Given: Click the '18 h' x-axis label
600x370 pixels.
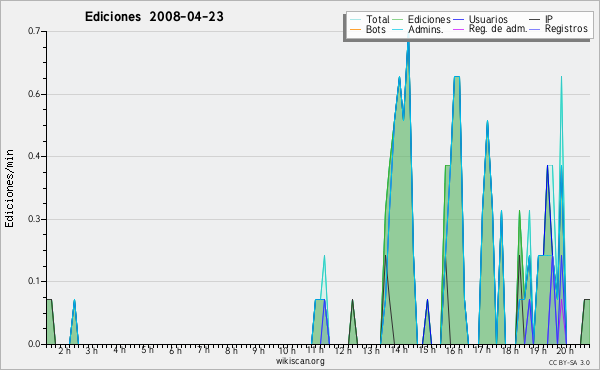Looking at the screenshot, I should (510, 351).
